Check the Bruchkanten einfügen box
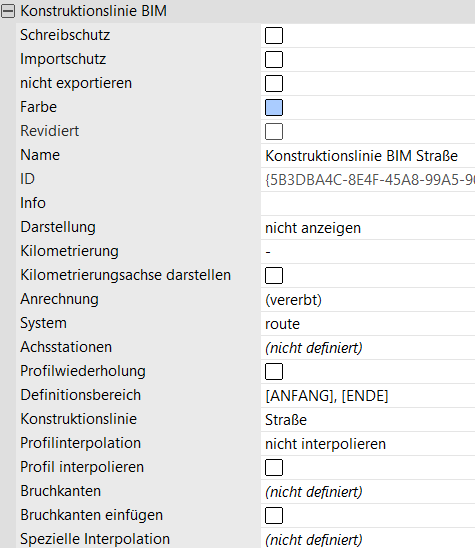The image size is (475, 548). [x=274, y=515]
